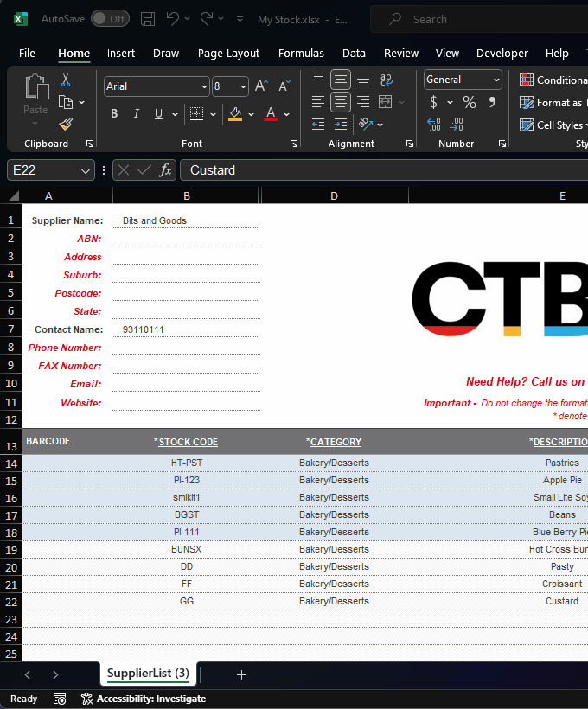588x709 pixels.
Task: Open the Undo history dropdown arrow
Action: tap(187, 19)
